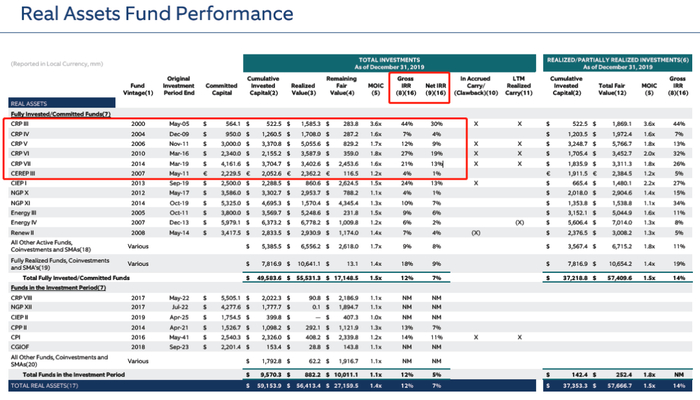Click the Fund Vintage column header
The height and width of the screenshot is (400, 700).
pos(138,89)
